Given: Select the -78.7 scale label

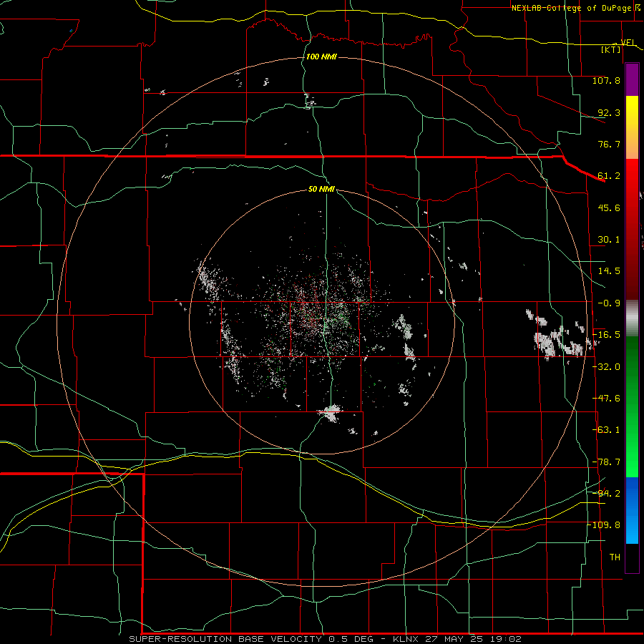Looking at the screenshot, I should 606,462.
